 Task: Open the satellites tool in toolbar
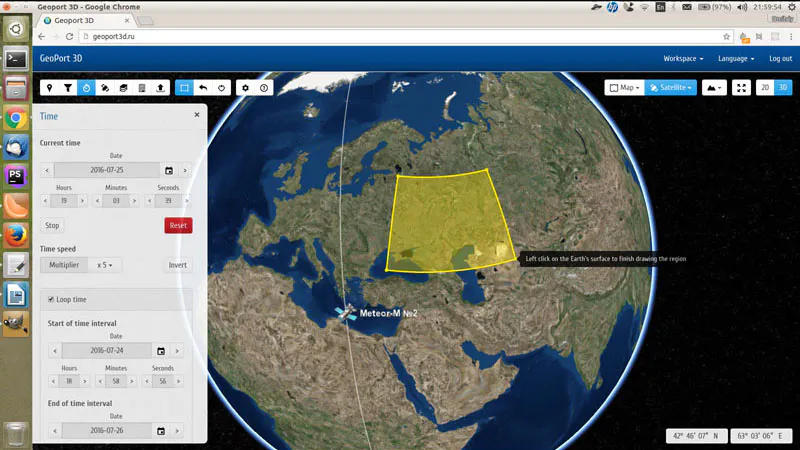pyautogui.click(x=105, y=88)
